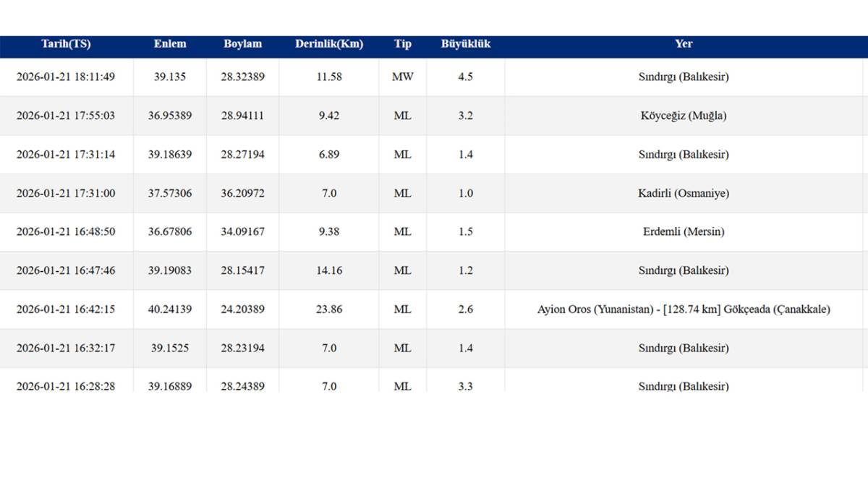Open the Kadirli (Osmaniye) location entry
868x488 pixels.
pyautogui.click(x=684, y=193)
